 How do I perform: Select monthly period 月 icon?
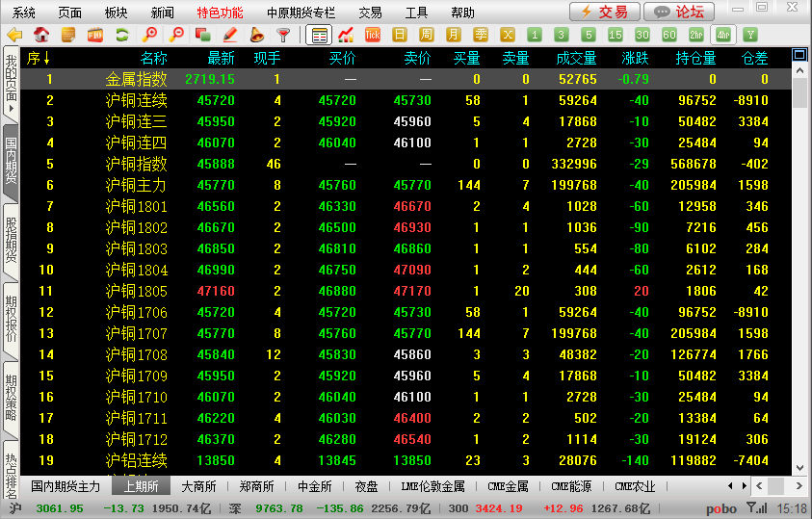tap(453, 36)
